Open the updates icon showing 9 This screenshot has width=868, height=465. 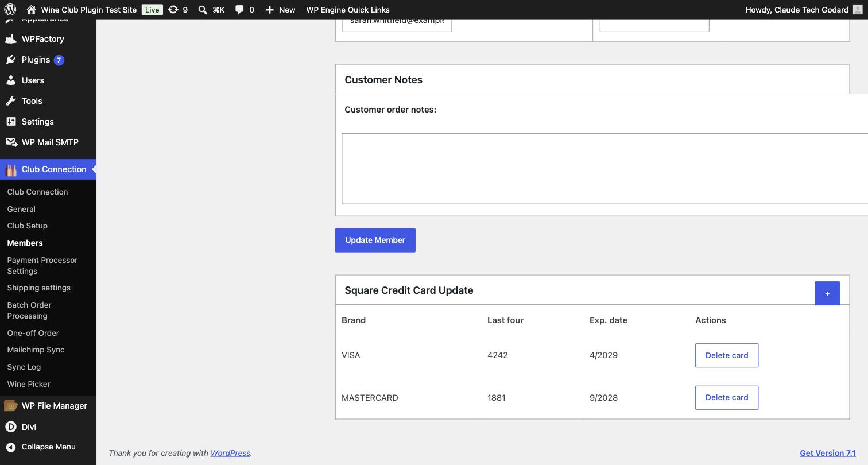(x=173, y=10)
